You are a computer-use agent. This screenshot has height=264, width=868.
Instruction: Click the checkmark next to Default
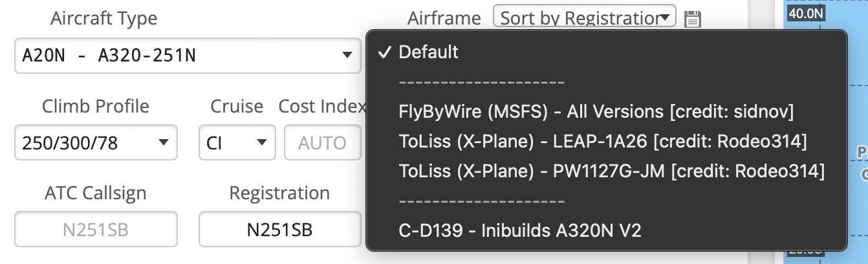[385, 52]
